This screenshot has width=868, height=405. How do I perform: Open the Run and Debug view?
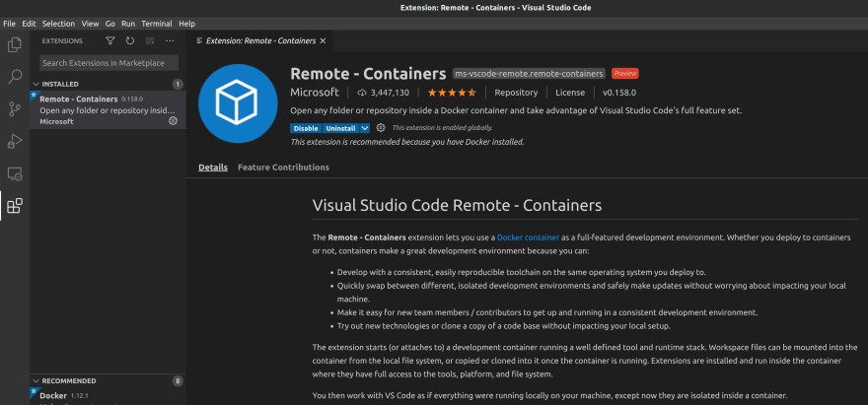pos(15,142)
